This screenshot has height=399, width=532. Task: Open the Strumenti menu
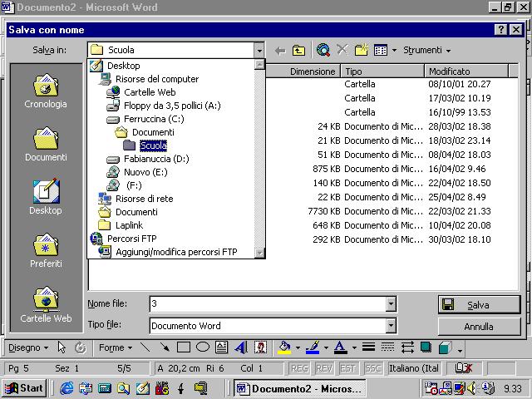pos(426,50)
